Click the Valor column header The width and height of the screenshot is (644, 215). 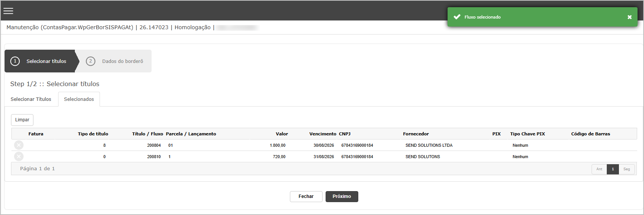[x=282, y=134]
